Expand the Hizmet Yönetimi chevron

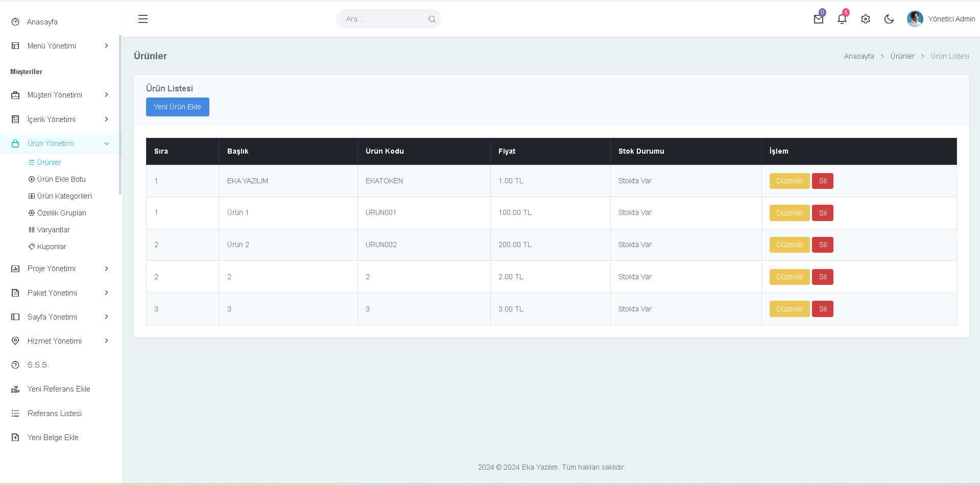point(106,341)
